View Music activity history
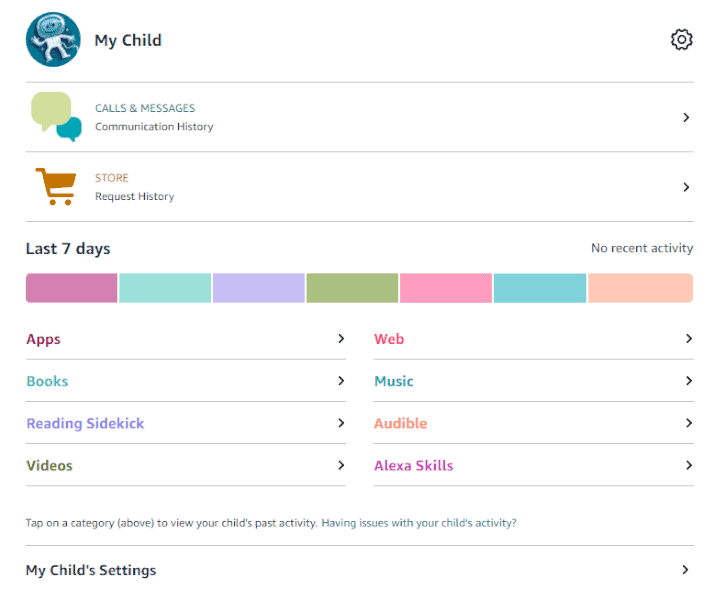The image size is (713, 599). [393, 381]
